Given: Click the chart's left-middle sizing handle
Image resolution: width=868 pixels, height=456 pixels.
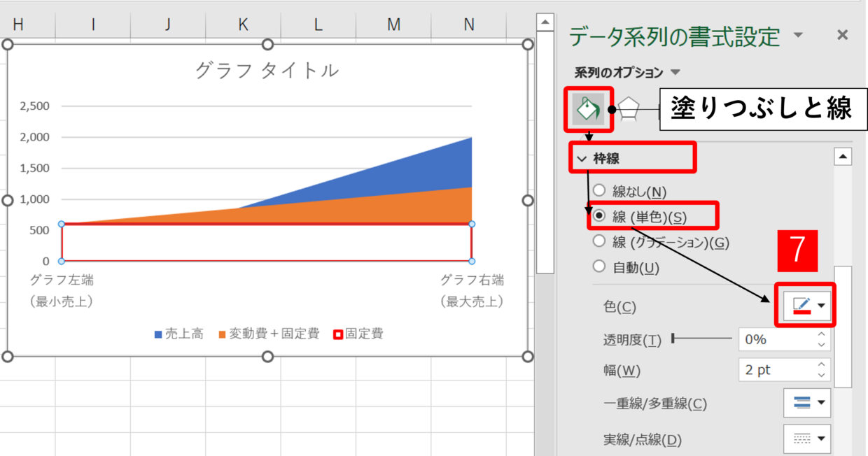Looking at the screenshot, I should (x=8, y=201).
